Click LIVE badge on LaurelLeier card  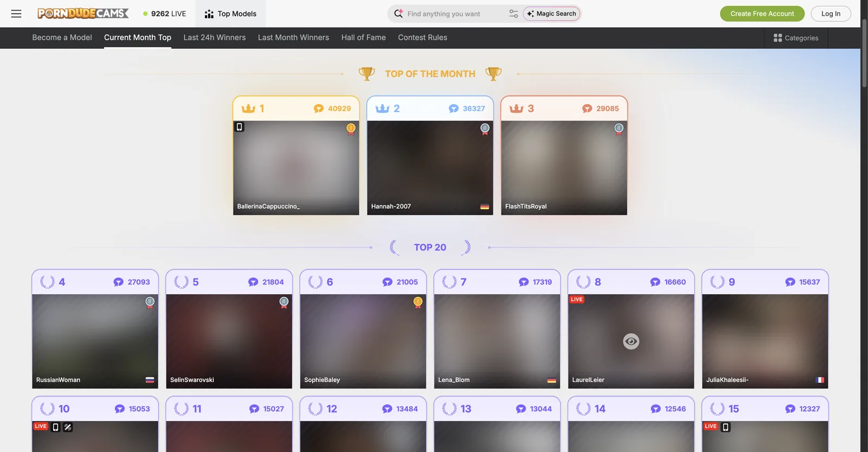(x=577, y=299)
